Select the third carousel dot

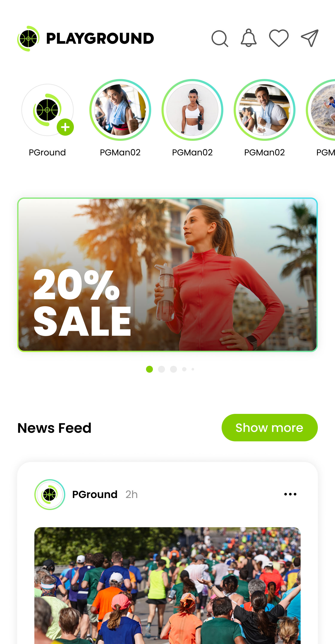(174, 369)
